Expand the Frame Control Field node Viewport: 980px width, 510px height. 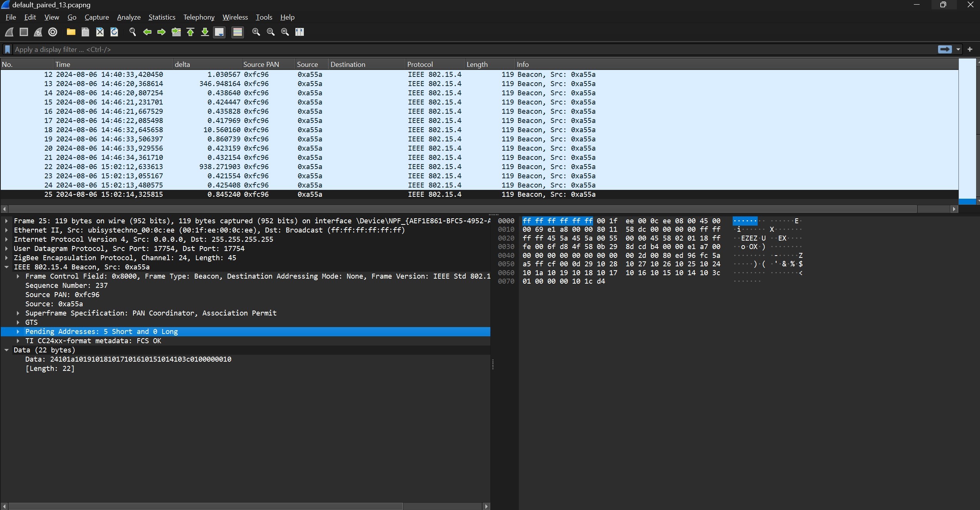18,276
